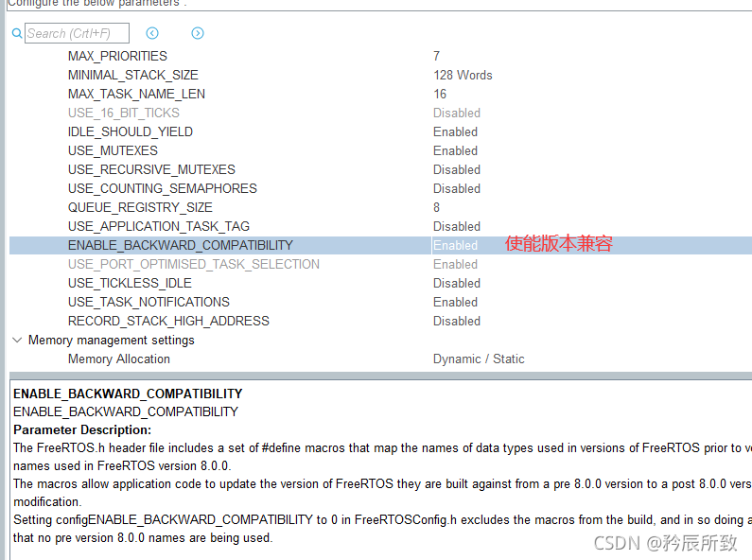The height and width of the screenshot is (560, 752).
Task: Edit QUEUE_REGISTRY_SIZE value 8
Action: point(436,207)
